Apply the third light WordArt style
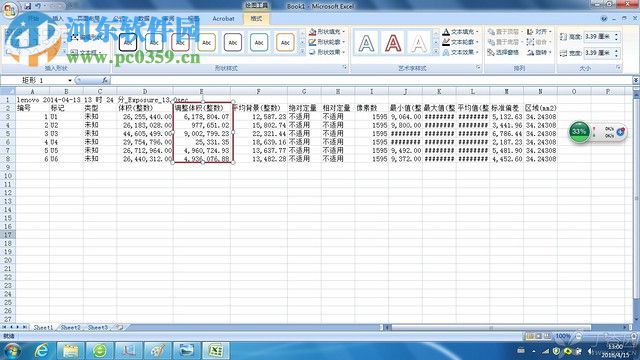 point(419,43)
